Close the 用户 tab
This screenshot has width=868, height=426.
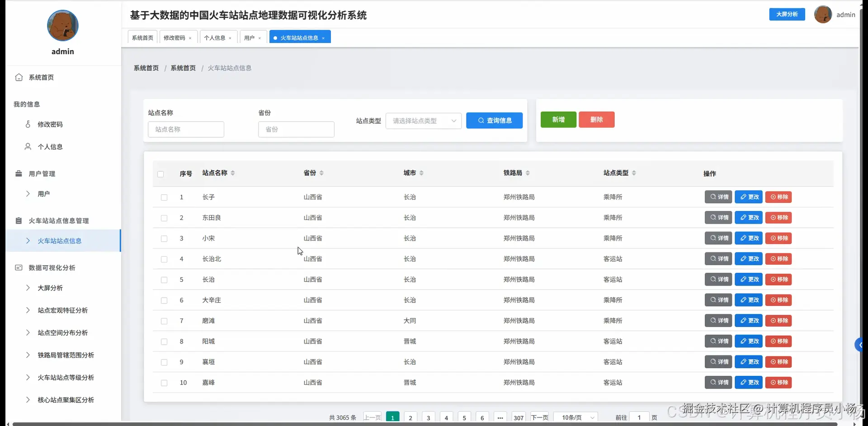click(x=259, y=38)
